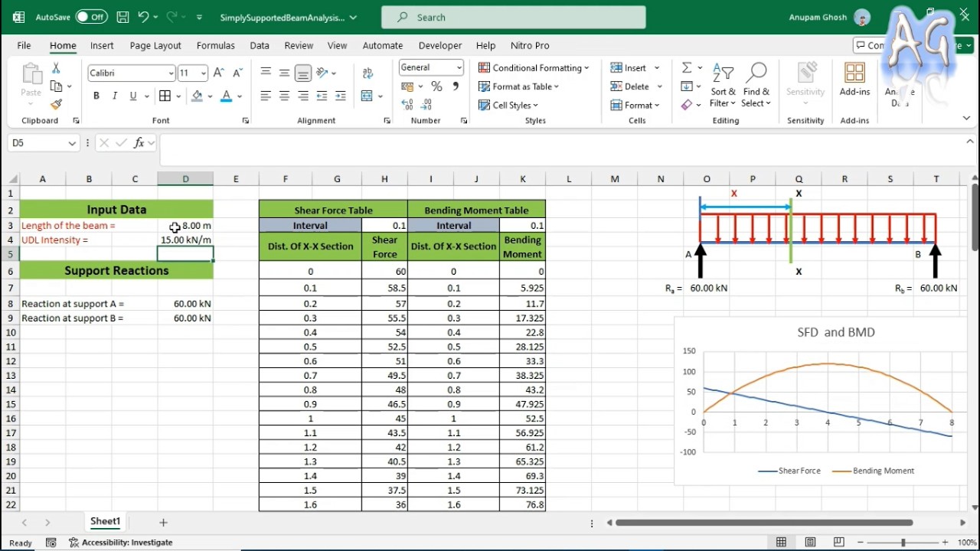Viewport: 980px width, 551px height.
Task: Click Accessibility: Investigate in status bar
Action: 120,543
